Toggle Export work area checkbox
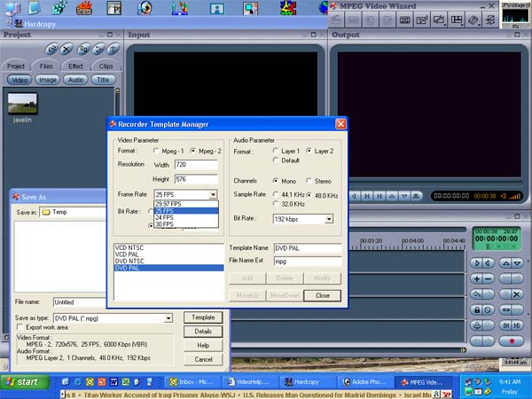Image resolution: width=532 pixels, height=399 pixels. 20,327
